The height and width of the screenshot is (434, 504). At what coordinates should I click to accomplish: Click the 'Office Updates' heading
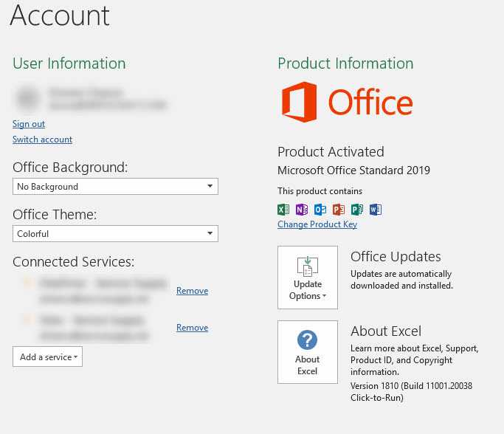[x=396, y=257]
